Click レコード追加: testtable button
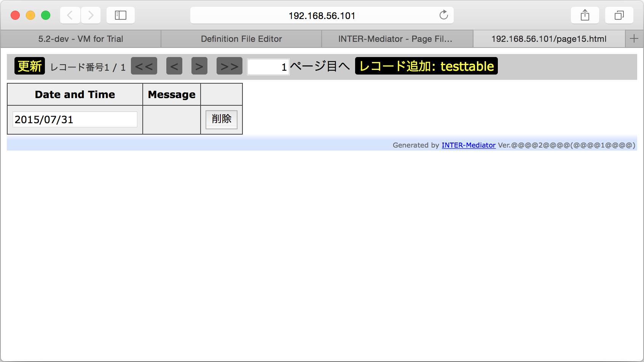 (426, 66)
